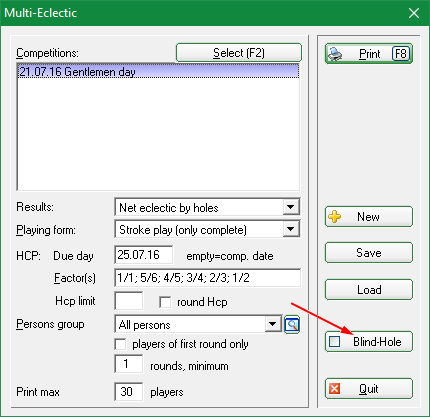Click the rounds minimum field

coord(129,364)
